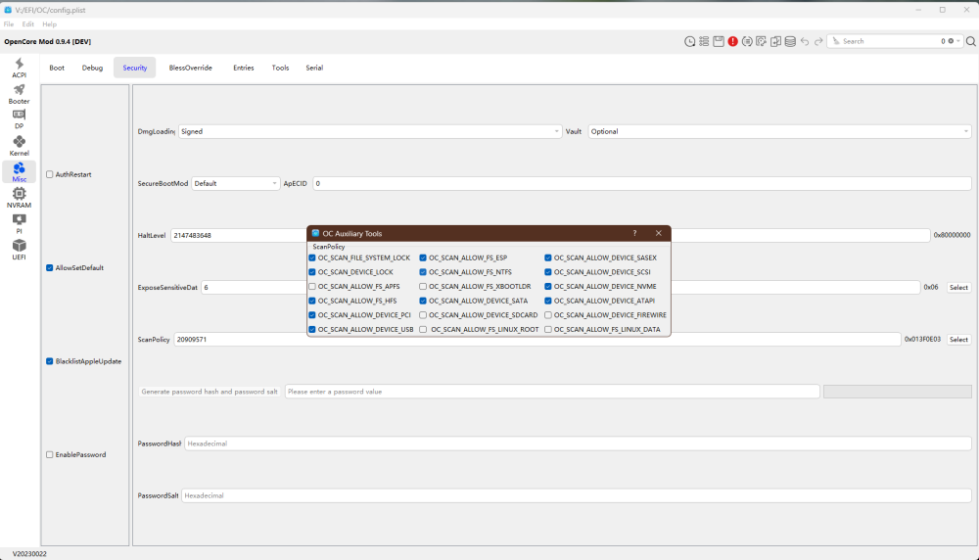Open the Edit menu
The image size is (979, 560).
[28, 24]
